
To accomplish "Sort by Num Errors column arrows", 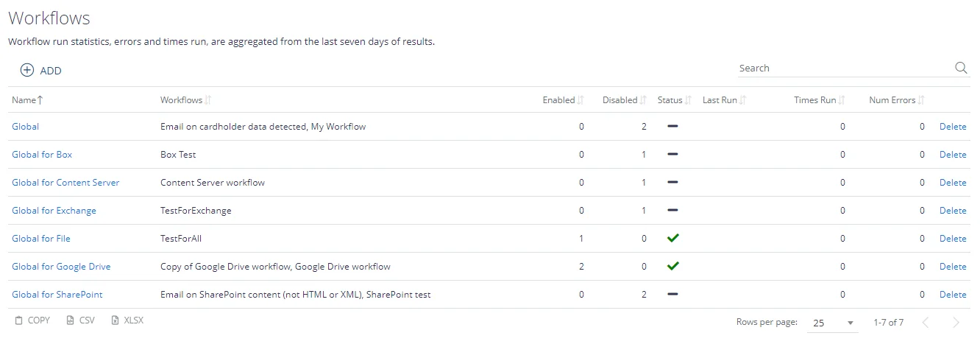I will click(x=921, y=100).
